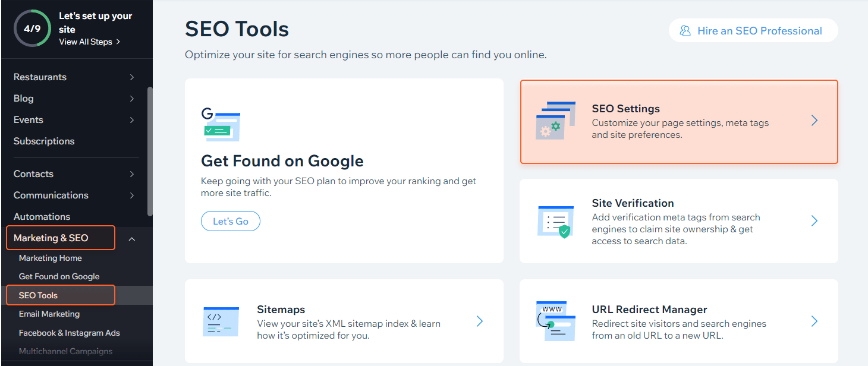Screen dimensions: 868x366
Task: Click the Site Verification arrow chevron
Action: 814,221
